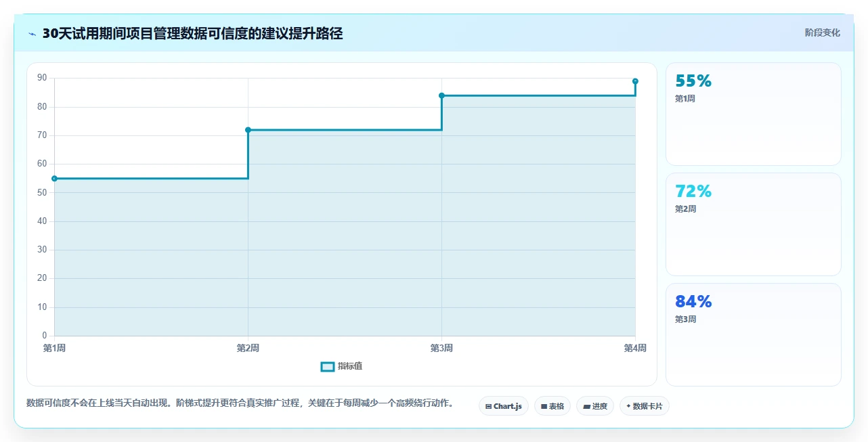Click the 数据卡片 tag

coord(644,406)
